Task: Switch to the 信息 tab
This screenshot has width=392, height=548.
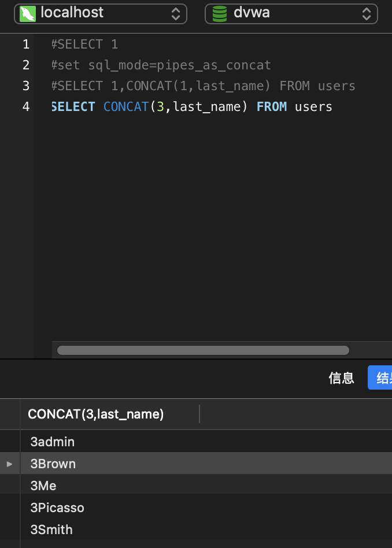Action: [x=341, y=378]
